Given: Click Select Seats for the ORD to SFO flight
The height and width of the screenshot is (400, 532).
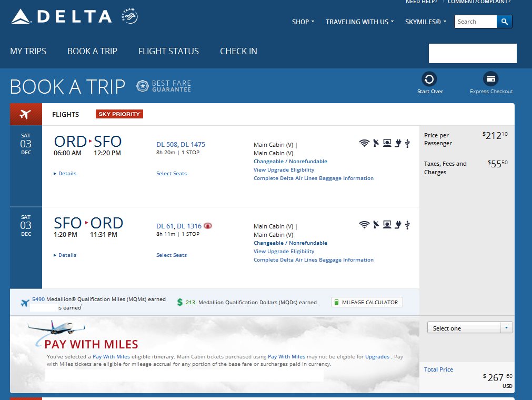Looking at the screenshot, I should click(x=172, y=174).
